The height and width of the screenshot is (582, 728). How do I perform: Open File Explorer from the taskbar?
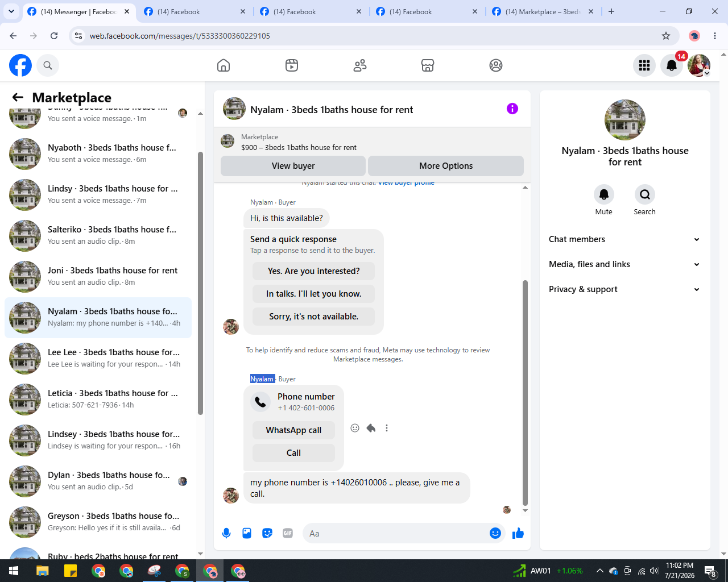[x=43, y=571]
